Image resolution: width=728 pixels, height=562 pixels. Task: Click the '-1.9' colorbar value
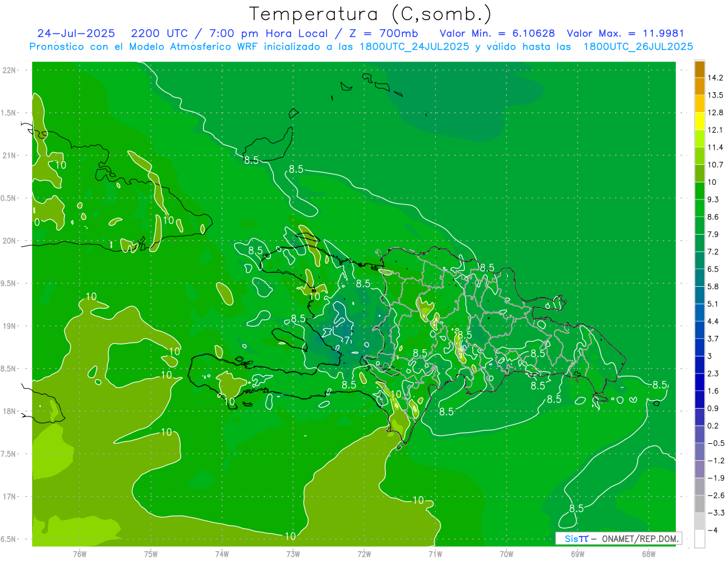coord(715,478)
